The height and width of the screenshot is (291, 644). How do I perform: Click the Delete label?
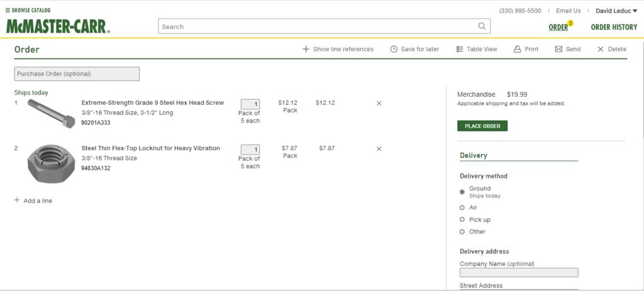(x=617, y=49)
